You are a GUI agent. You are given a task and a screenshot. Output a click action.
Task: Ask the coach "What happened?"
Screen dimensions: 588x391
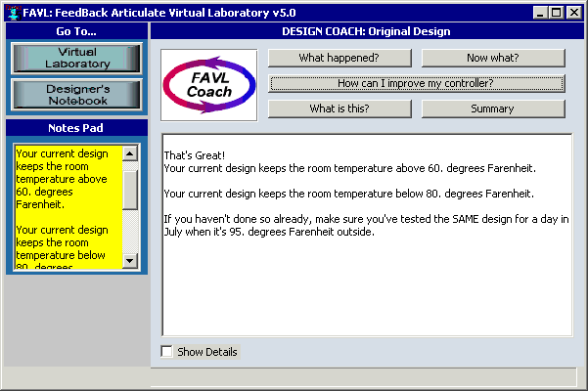(x=339, y=58)
